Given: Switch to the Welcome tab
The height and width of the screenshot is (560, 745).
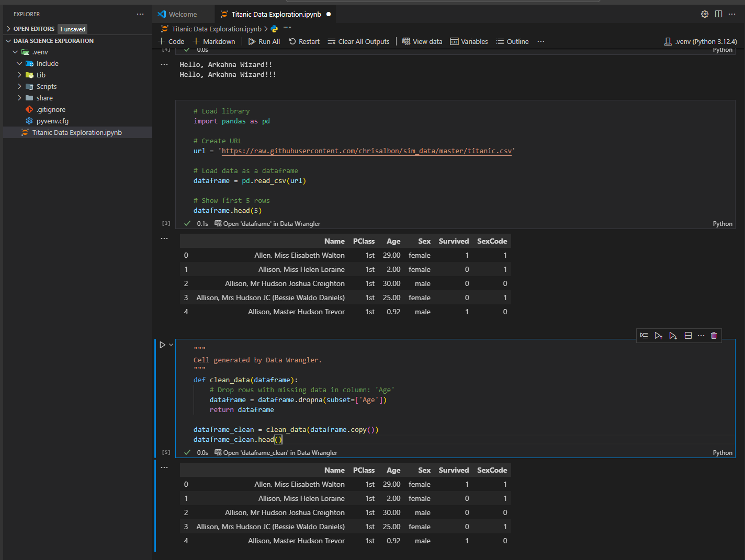Looking at the screenshot, I should click(x=183, y=14).
